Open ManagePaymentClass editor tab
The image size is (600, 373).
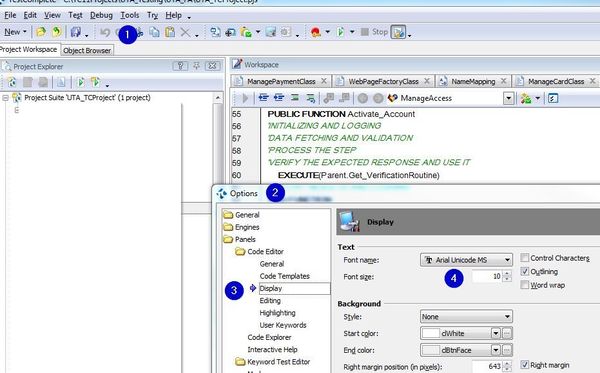pos(281,81)
